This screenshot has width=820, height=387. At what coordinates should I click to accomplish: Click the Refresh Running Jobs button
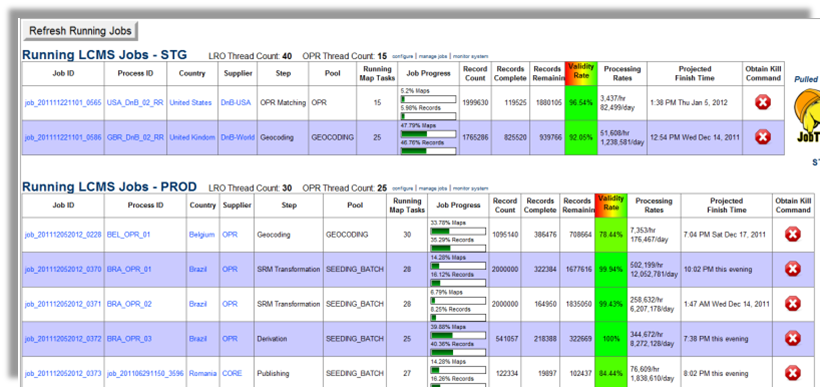(x=81, y=31)
